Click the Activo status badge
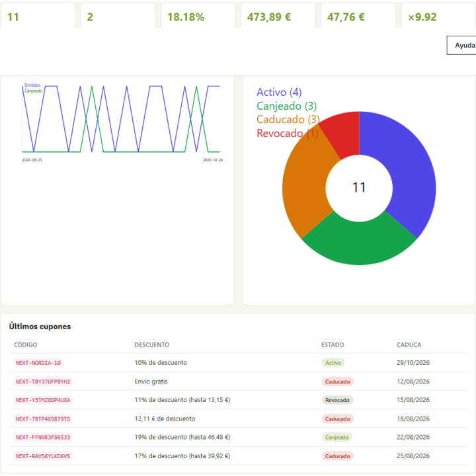Image resolution: width=476 pixels, height=476 pixels. pyautogui.click(x=333, y=363)
